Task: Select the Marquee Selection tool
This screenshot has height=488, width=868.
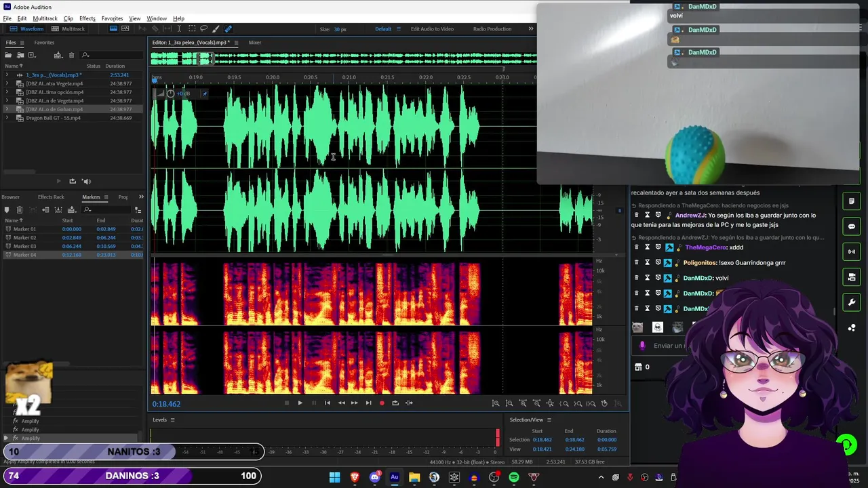Action: tap(192, 29)
